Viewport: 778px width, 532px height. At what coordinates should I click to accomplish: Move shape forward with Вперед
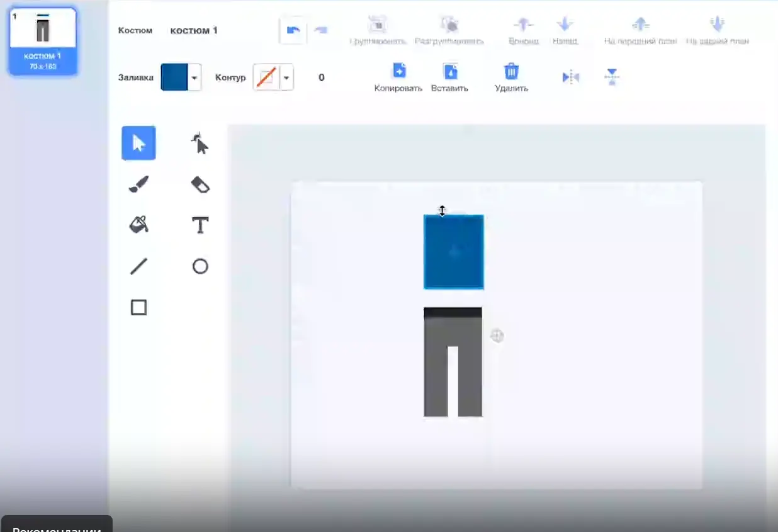tap(523, 31)
